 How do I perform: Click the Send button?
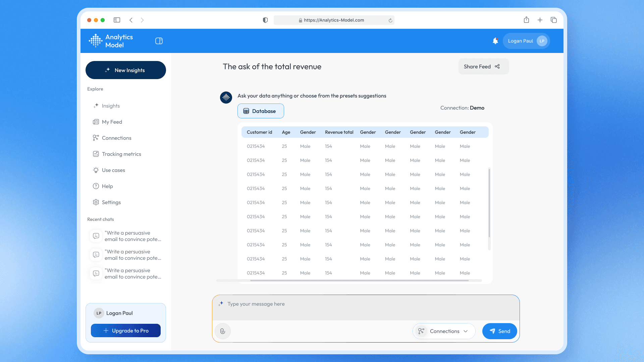click(499, 331)
